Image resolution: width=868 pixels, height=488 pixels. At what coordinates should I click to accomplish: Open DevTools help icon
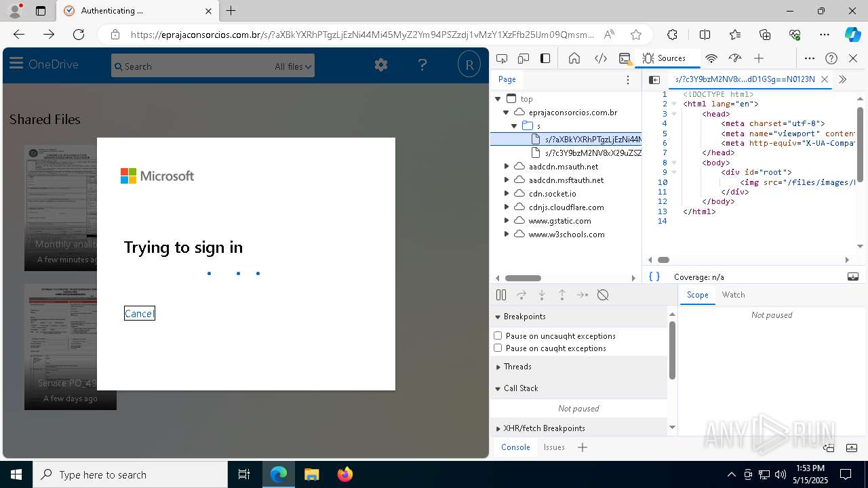pos(831,58)
